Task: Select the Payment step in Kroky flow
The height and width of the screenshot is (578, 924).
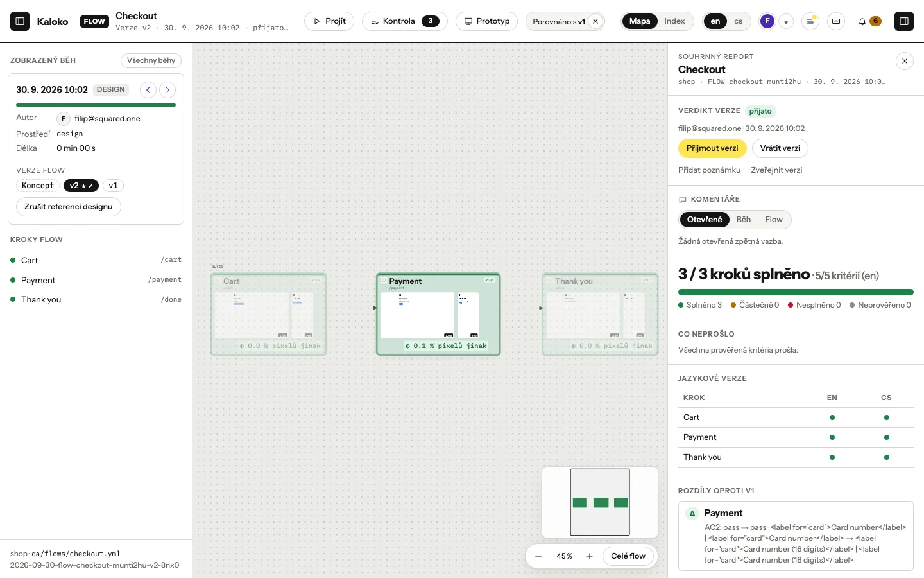Action: click(x=96, y=280)
